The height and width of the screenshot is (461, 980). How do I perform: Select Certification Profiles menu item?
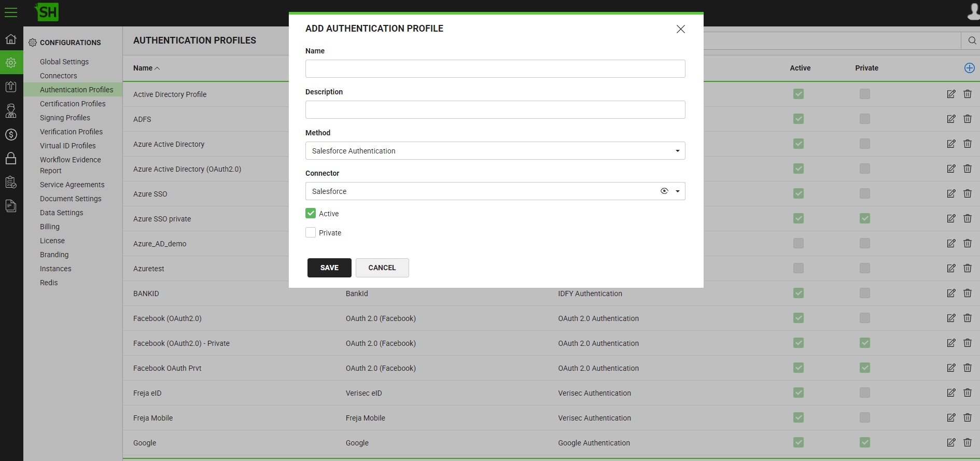point(73,104)
